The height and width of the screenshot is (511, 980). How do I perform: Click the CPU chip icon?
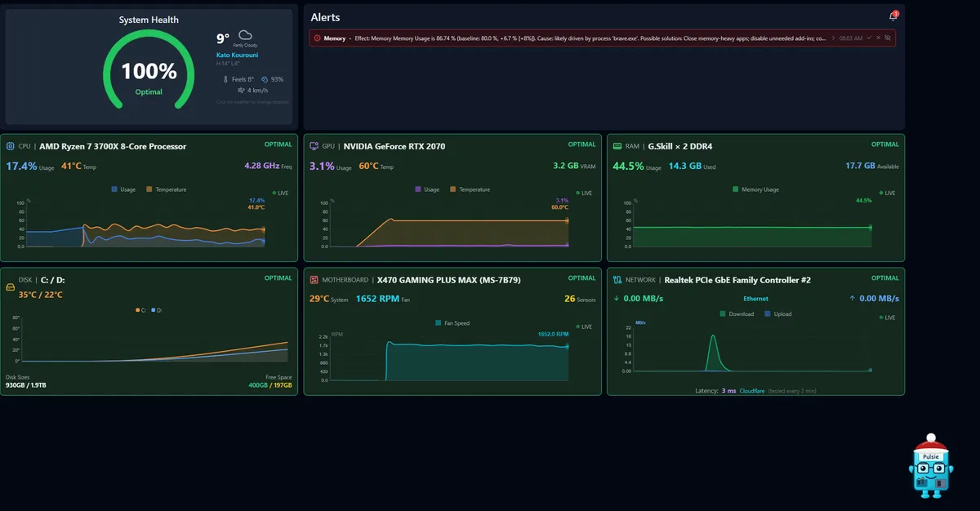(11, 147)
